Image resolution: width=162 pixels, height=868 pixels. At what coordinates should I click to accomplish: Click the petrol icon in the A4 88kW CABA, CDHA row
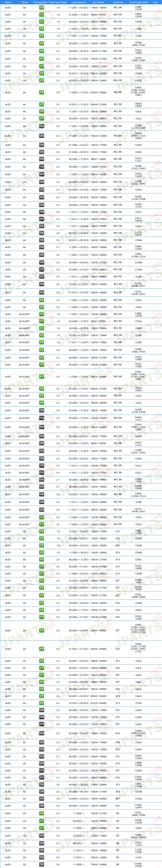(x=41, y=15)
